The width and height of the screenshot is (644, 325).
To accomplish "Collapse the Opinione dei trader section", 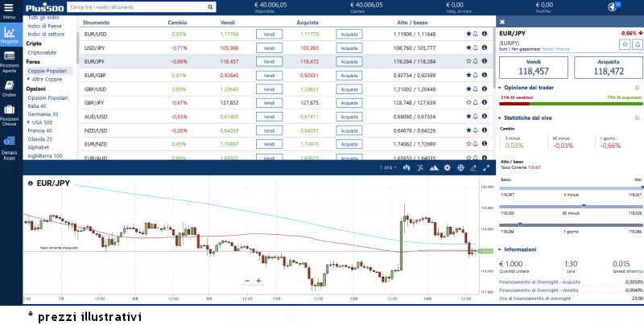I will pyautogui.click(x=502, y=86).
